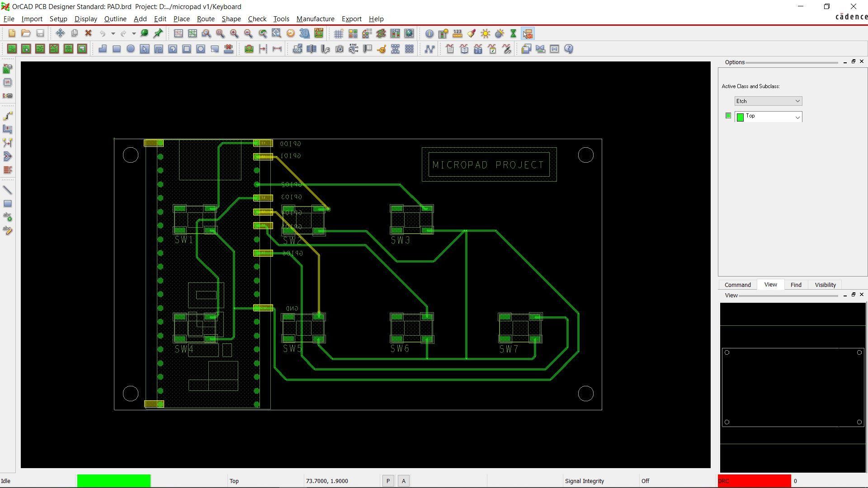Toggle the grid display icon
Viewport: 868px width, 488px height.
(339, 33)
